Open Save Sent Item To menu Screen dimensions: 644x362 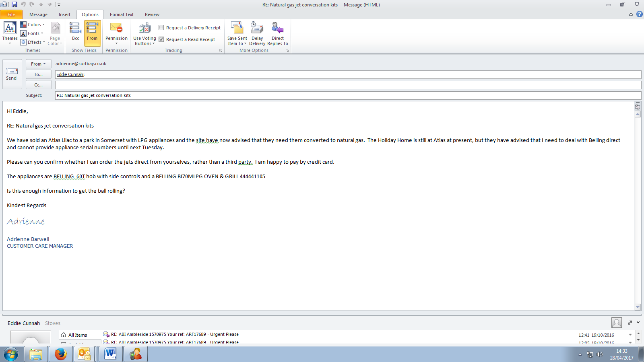tap(237, 34)
